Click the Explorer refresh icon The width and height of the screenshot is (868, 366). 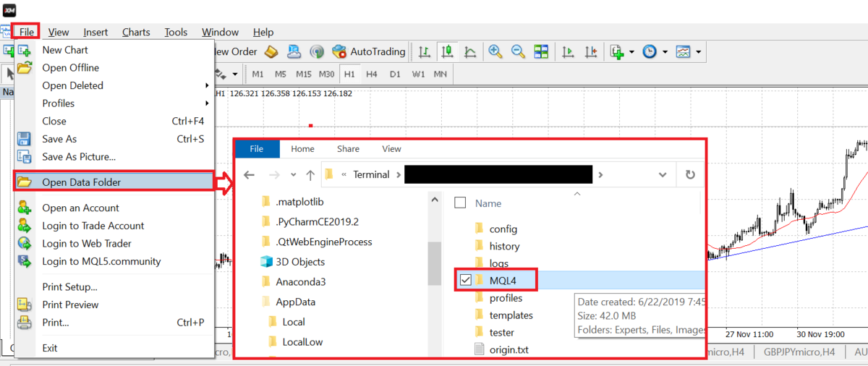(x=690, y=175)
